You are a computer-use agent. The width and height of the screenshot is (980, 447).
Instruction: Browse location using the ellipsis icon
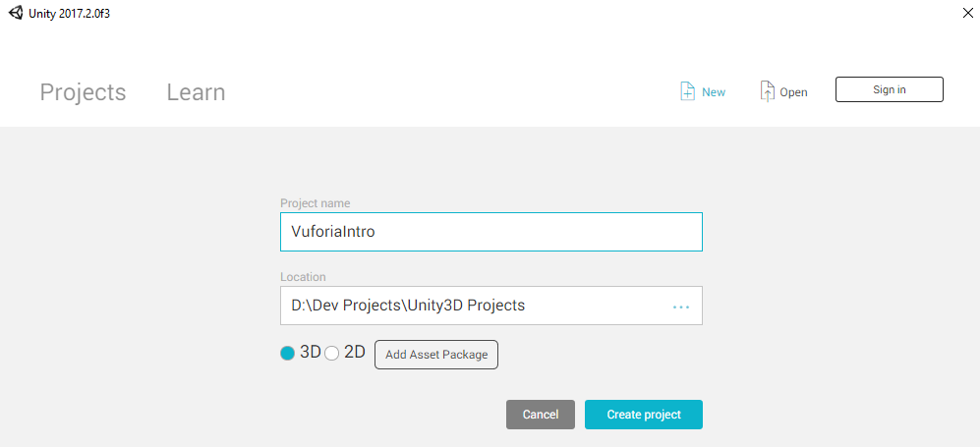[680, 307]
